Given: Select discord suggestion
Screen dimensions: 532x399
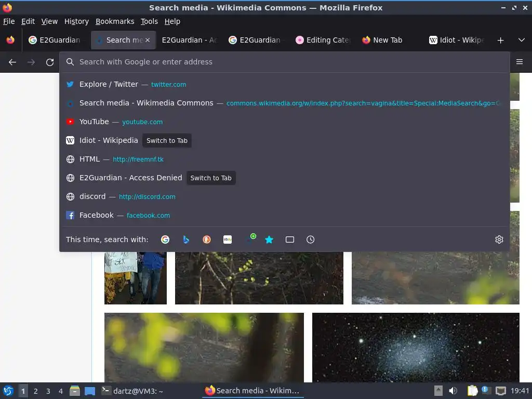Looking at the screenshot, I should [285, 196].
